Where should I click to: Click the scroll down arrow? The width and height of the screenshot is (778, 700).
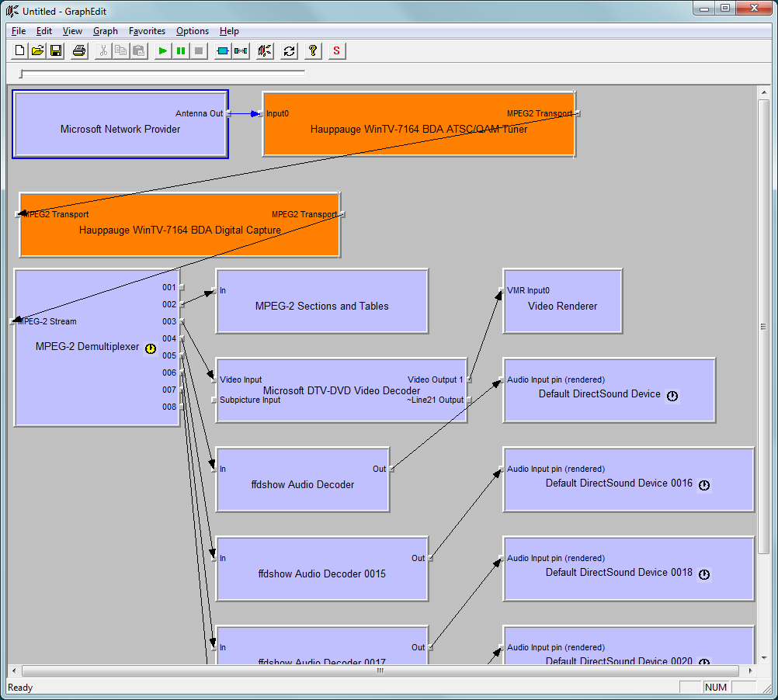coord(763,658)
